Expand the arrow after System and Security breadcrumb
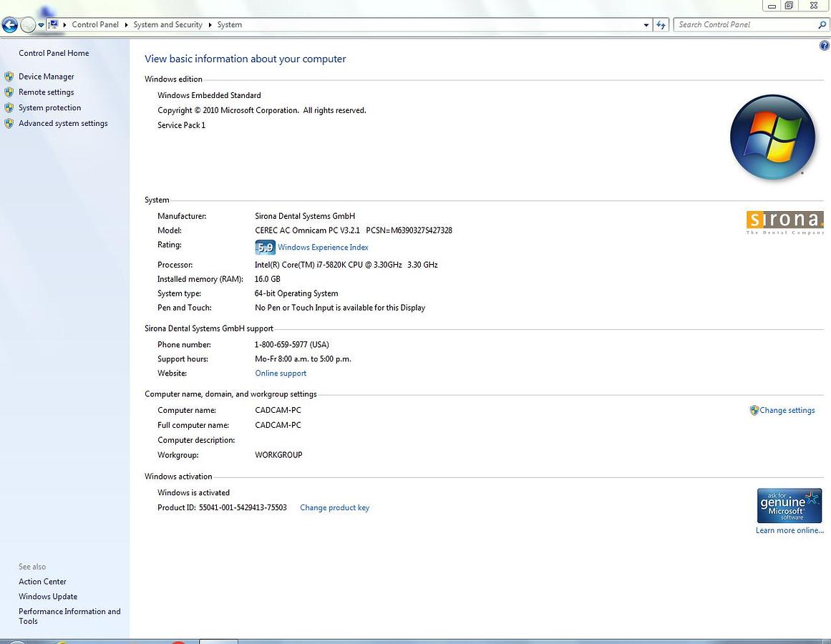Image resolution: width=831 pixels, height=644 pixels. [210, 24]
